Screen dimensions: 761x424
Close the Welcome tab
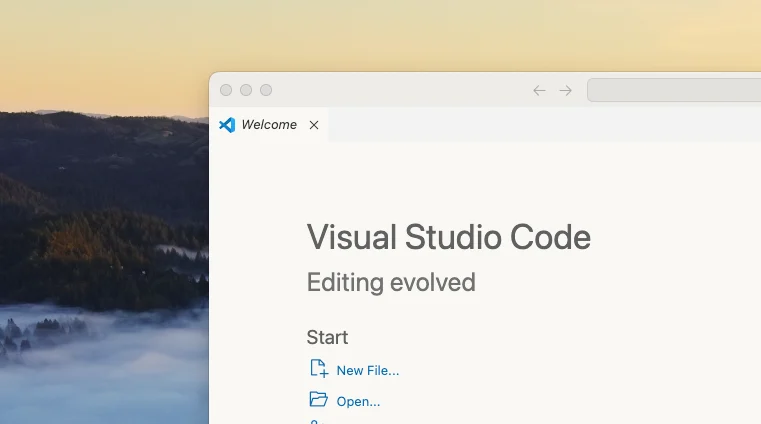click(x=314, y=125)
